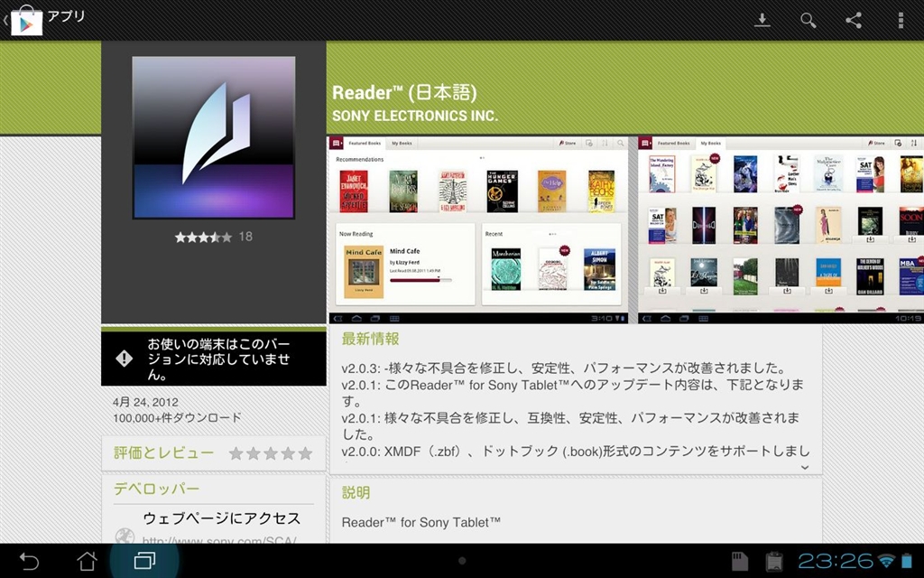The width and height of the screenshot is (924, 578).
Task: Tap the recent apps button
Action: [x=144, y=561]
